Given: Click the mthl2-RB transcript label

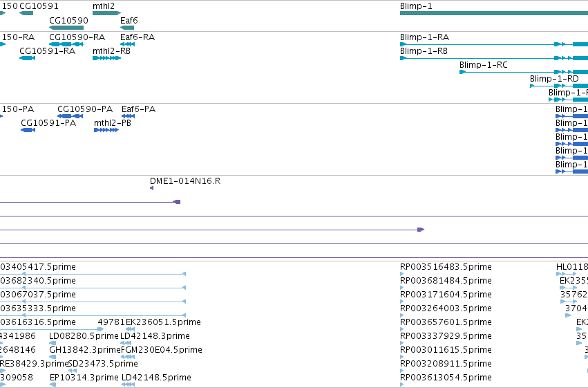Looking at the screenshot, I should [x=111, y=51].
